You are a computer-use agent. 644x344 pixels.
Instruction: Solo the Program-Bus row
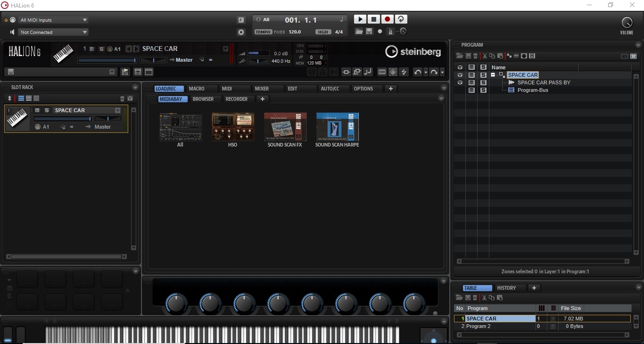tap(483, 90)
